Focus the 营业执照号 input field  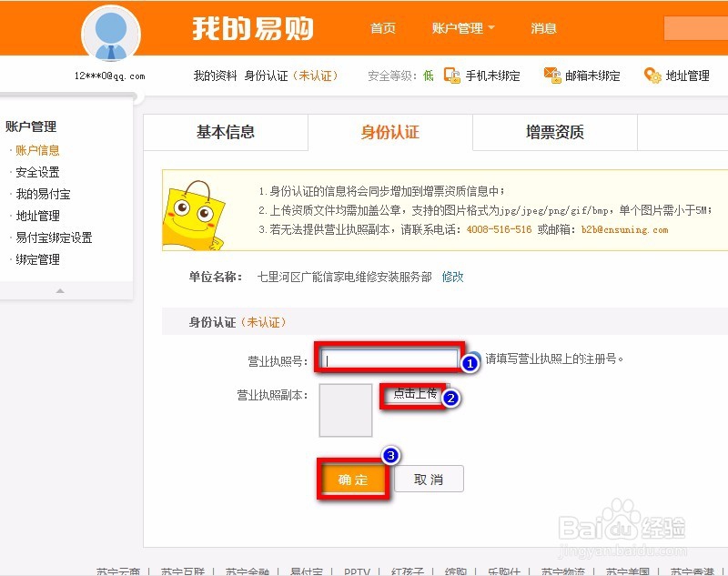tap(389, 359)
